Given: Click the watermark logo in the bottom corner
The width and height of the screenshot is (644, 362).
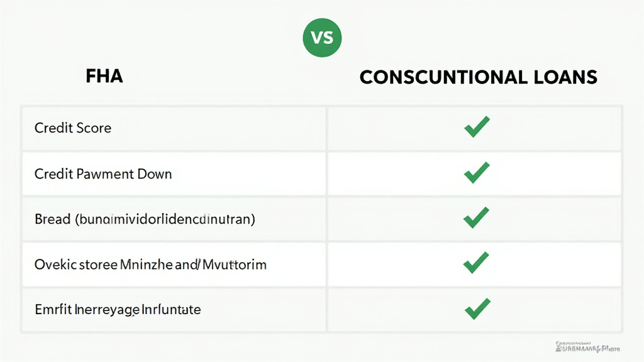Looking at the screenshot, I should click(588, 347).
